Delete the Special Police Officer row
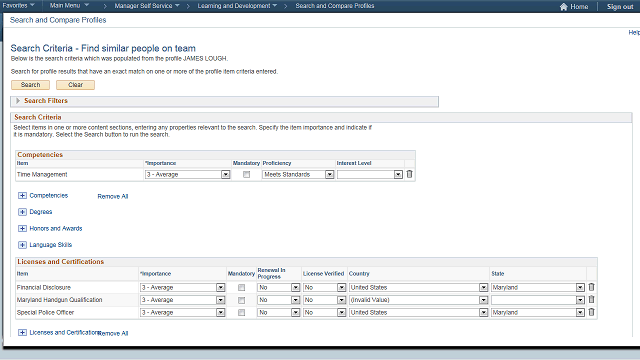The height and width of the screenshot is (360, 640). click(591, 312)
